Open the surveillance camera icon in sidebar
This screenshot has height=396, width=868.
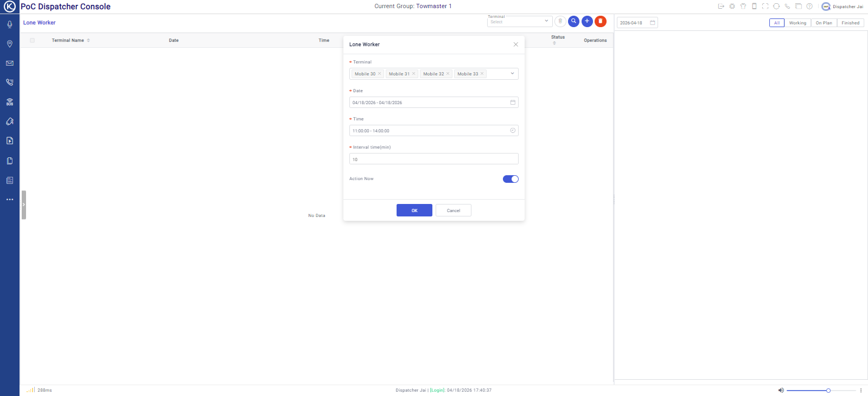coord(10,122)
